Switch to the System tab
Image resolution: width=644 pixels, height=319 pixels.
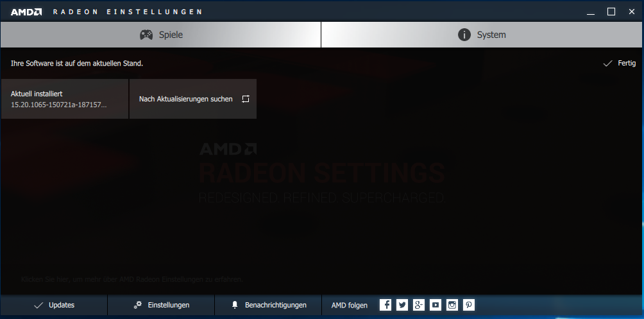[482, 35]
